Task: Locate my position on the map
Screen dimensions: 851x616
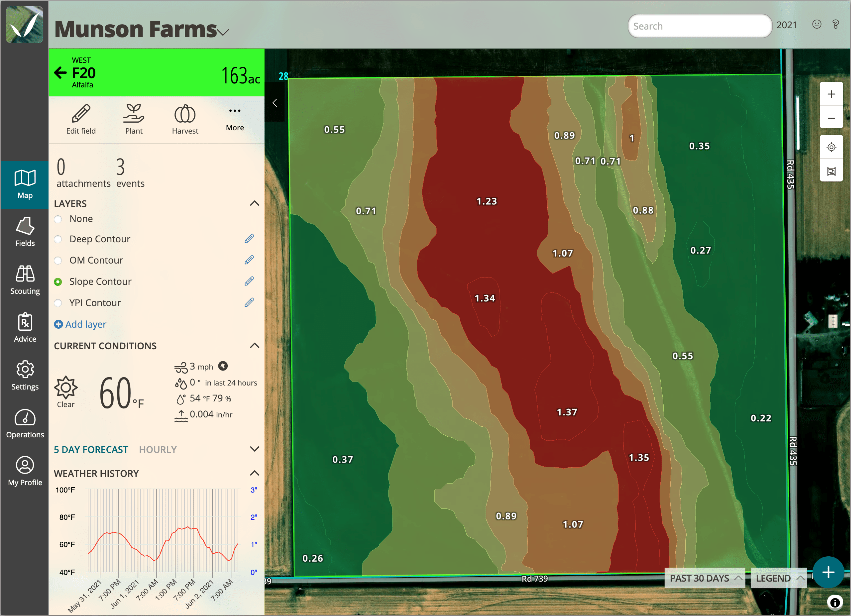Action: (831, 147)
